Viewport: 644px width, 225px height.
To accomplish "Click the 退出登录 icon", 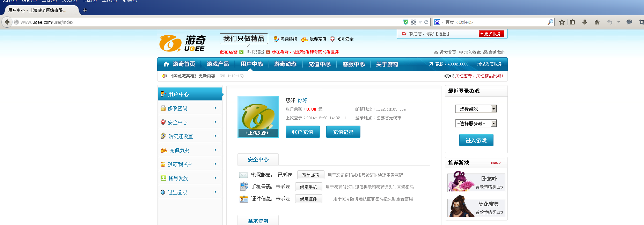I will point(163,192).
